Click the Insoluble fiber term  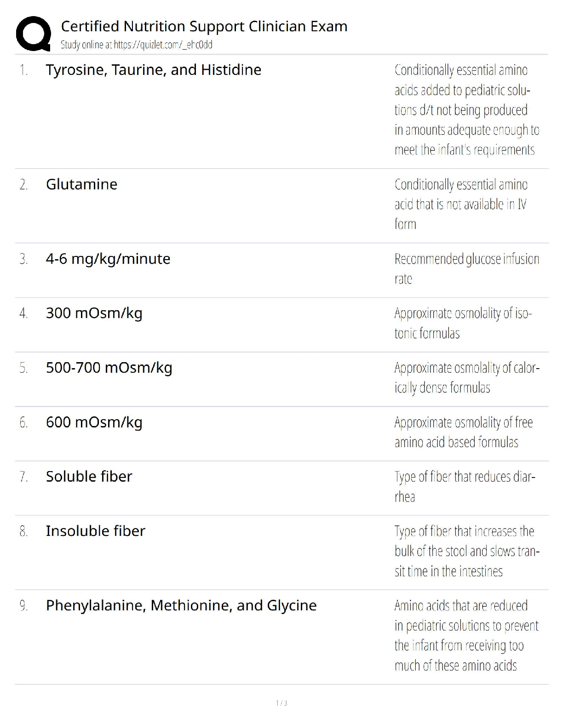pos(95,531)
